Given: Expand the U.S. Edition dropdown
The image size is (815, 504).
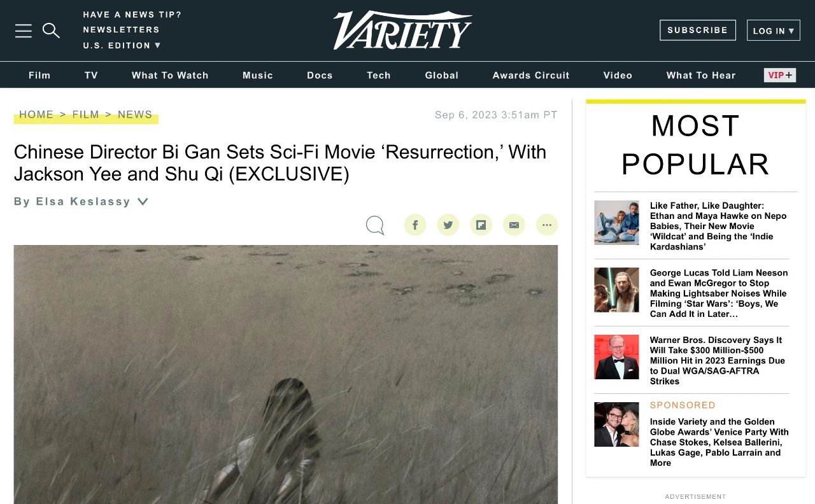Looking at the screenshot, I should pos(122,45).
